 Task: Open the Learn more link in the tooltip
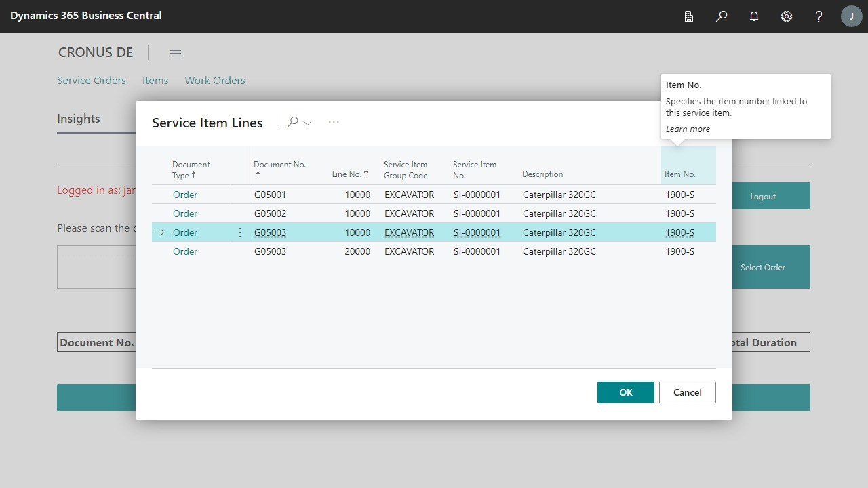[688, 129]
